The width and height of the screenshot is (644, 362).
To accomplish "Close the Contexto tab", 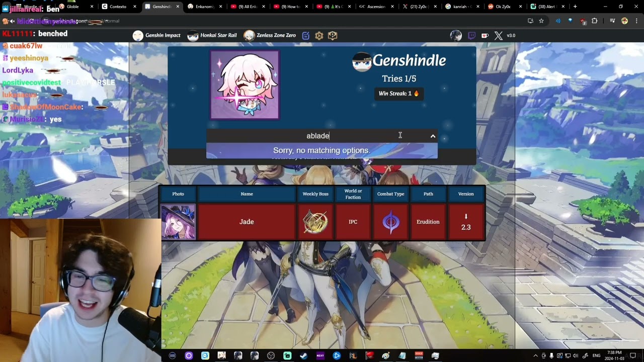I will [x=134, y=7].
